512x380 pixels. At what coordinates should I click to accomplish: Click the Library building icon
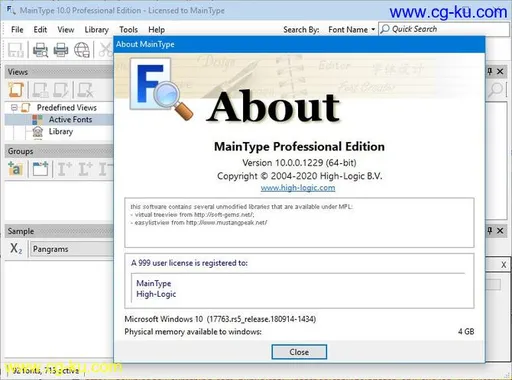coord(38,132)
